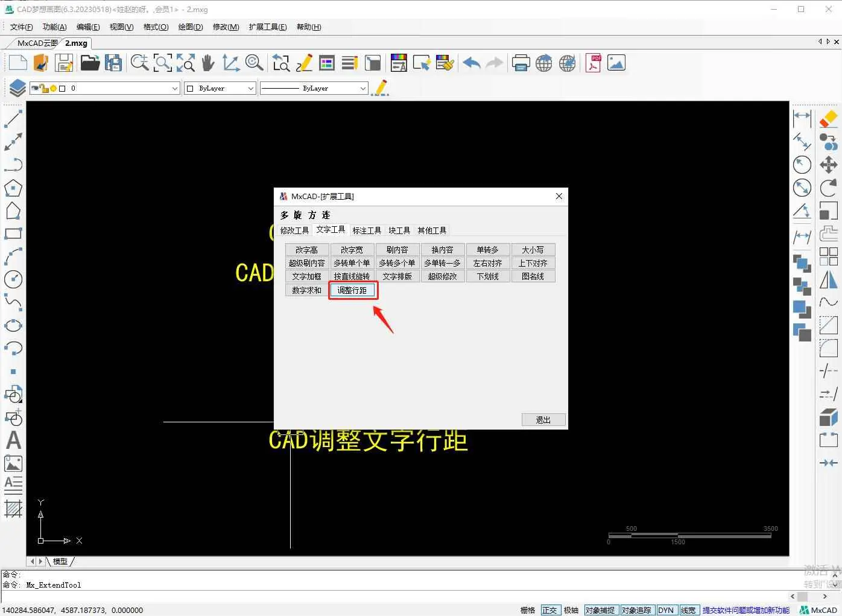The width and height of the screenshot is (842, 616).
Task: Click the Undo arrow icon
Action: (472, 63)
